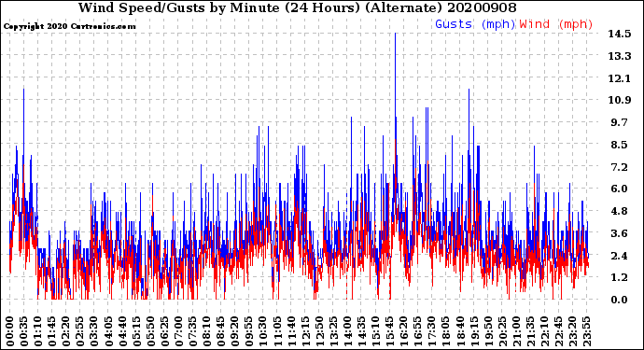Click the 13.3 y-axis label
Viewport: 644px width, 350px height.
620,56
